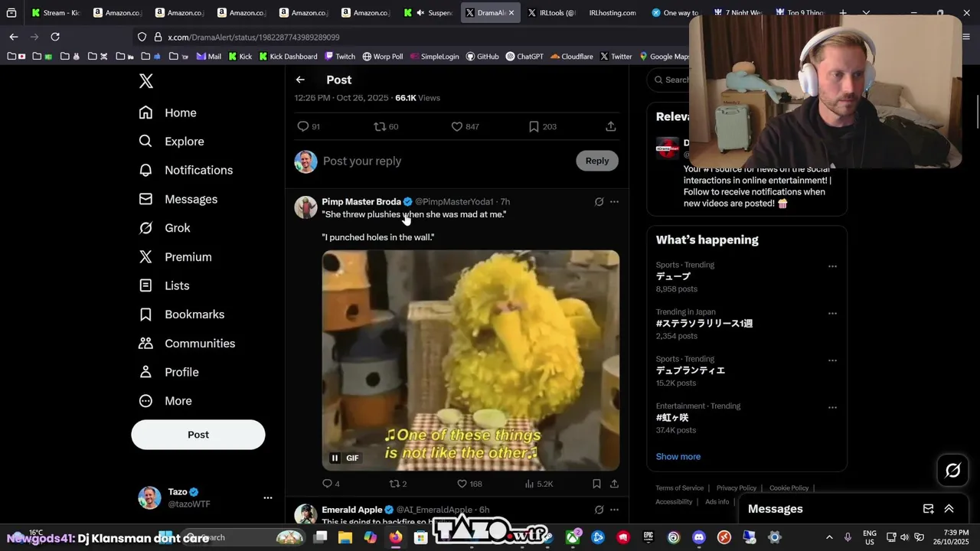This screenshot has height=551, width=980.
Task: Click the browser address bar URL
Action: tap(253, 37)
